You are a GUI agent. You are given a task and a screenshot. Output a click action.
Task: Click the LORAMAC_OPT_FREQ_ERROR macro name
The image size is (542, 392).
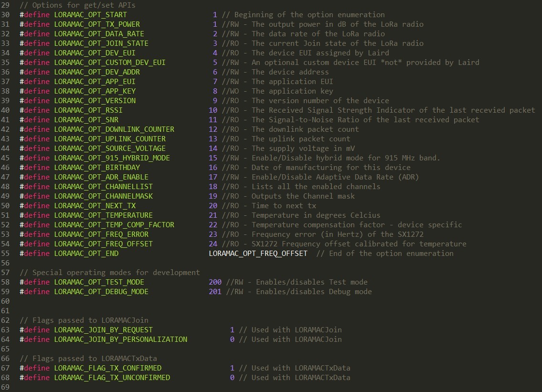(x=101, y=234)
